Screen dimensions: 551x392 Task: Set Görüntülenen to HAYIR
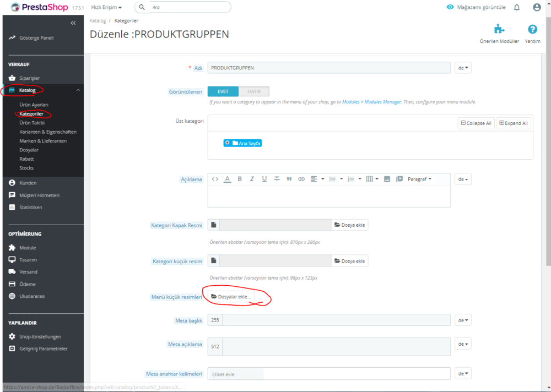tap(253, 91)
